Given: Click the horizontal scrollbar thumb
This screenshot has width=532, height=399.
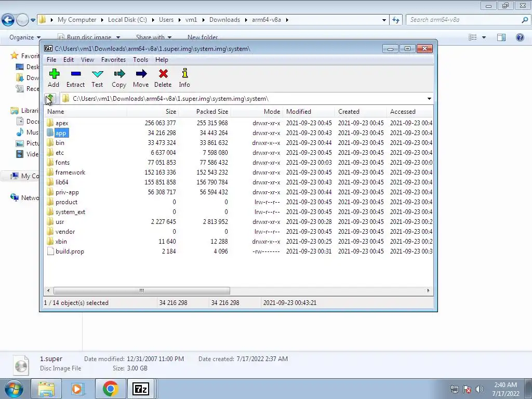Looking at the screenshot, I should (x=141, y=291).
